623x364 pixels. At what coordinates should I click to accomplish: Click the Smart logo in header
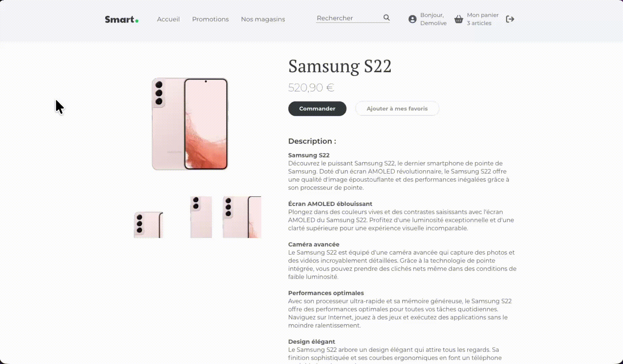coord(121,20)
